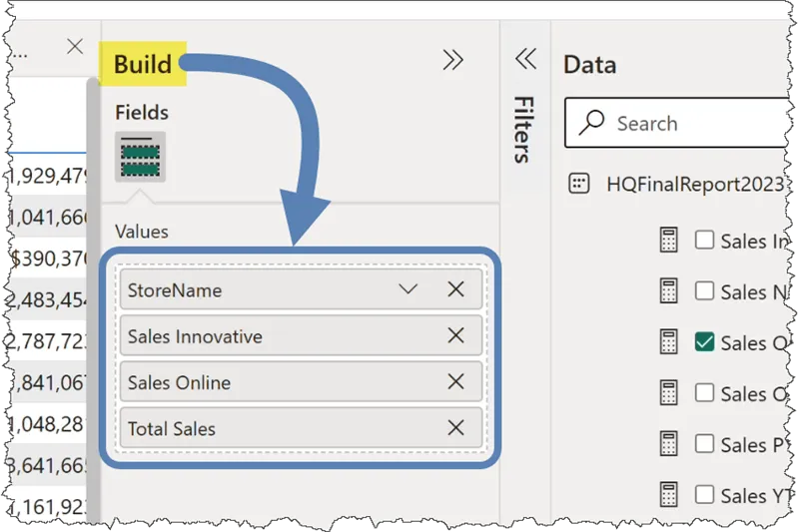799x532 pixels.
Task: Click calculator icon beside Sales YT... measure
Action: 668,494
